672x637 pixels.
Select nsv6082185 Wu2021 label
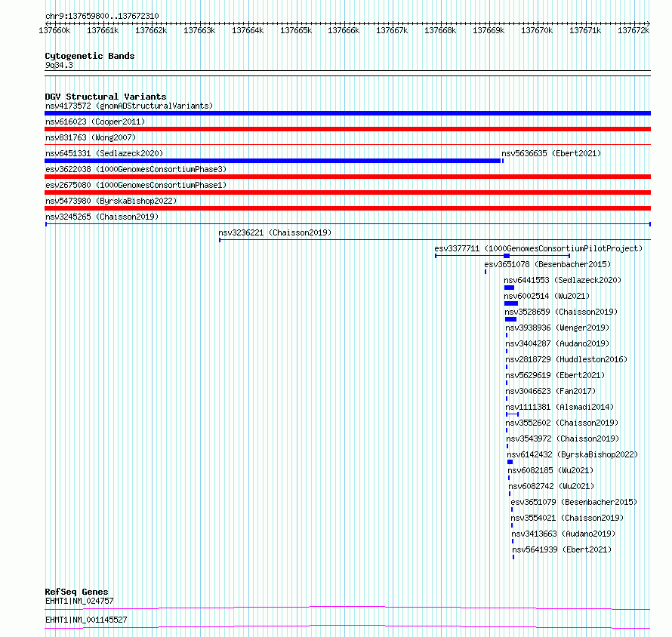[x=551, y=470]
